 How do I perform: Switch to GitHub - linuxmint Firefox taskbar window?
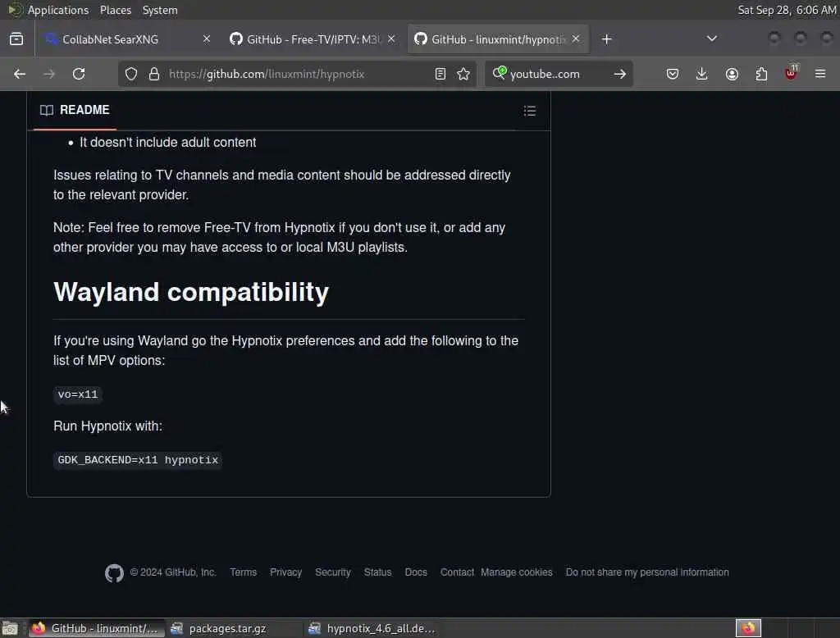[x=96, y=628]
